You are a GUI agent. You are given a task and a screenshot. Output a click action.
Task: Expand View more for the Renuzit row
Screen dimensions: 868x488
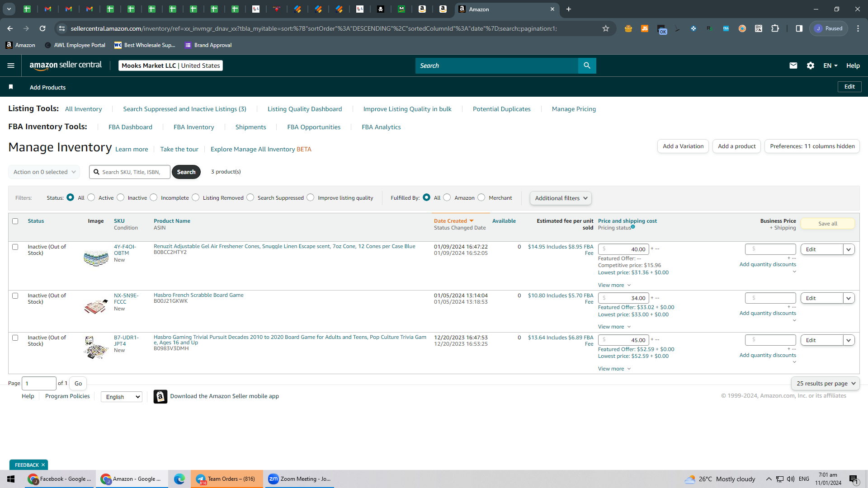click(x=614, y=285)
